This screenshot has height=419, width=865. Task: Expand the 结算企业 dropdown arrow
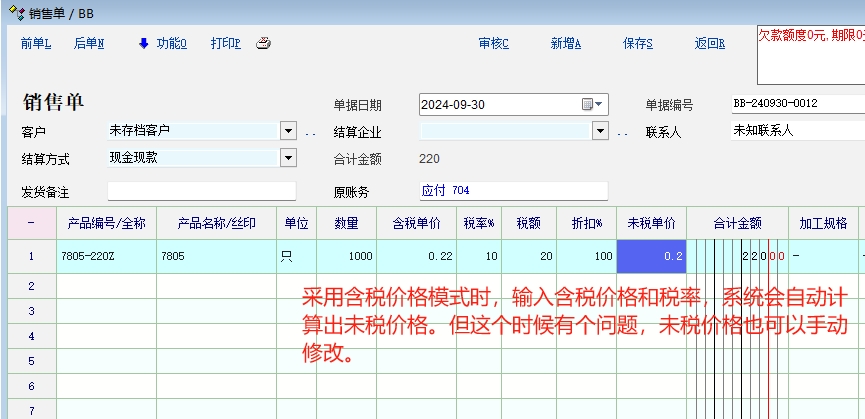(x=600, y=130)
